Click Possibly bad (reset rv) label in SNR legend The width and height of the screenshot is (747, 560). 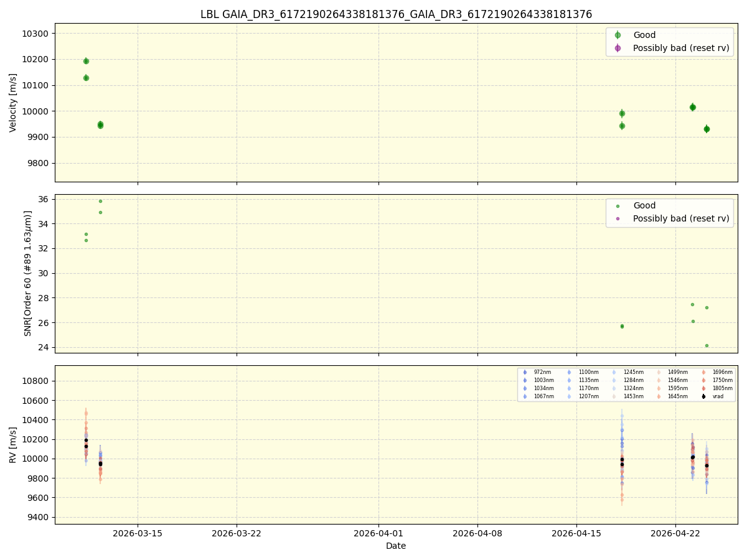click(681, 218)
